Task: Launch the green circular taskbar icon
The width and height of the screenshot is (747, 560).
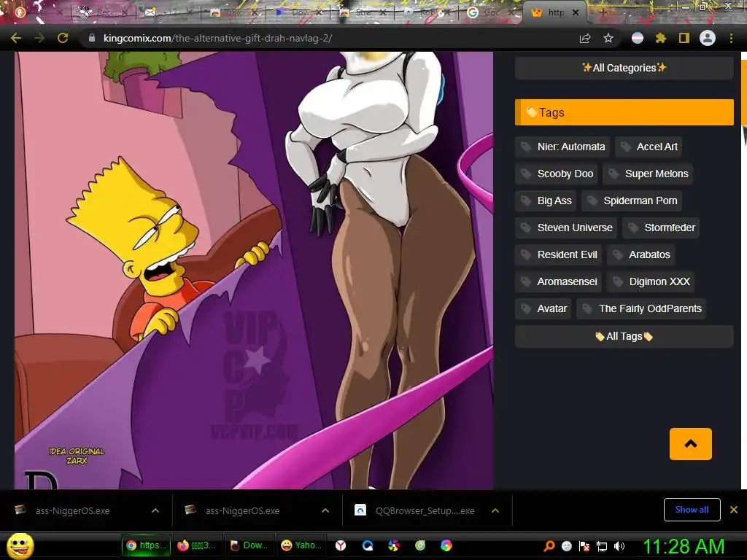Action: coord(419,545)
